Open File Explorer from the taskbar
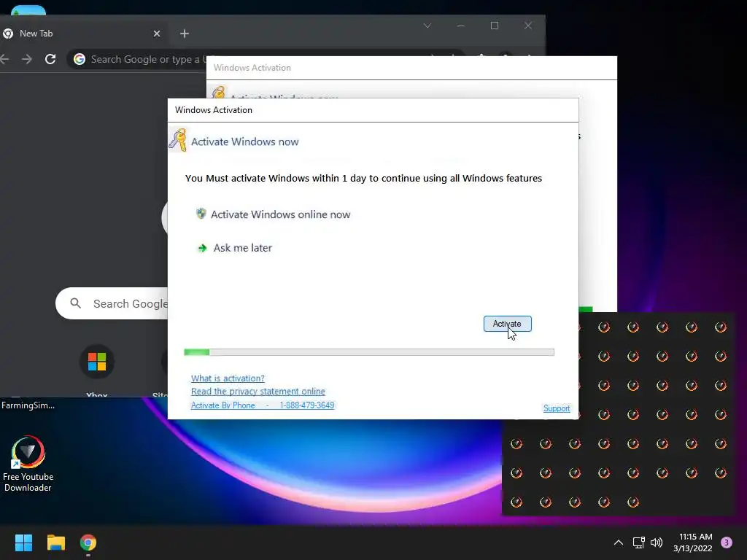The height and width of the screenshot is (560, 747). (55, 542)
